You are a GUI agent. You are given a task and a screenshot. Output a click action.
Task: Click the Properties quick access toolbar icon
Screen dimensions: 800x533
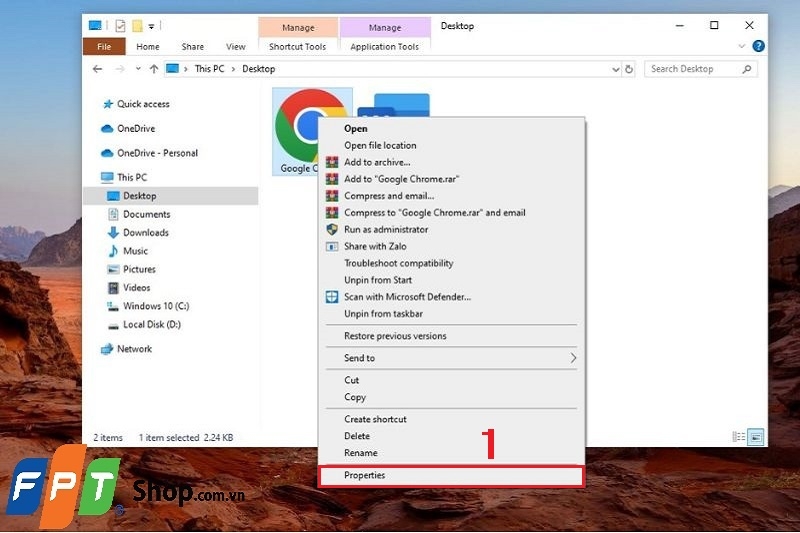(x=120, y=26)
